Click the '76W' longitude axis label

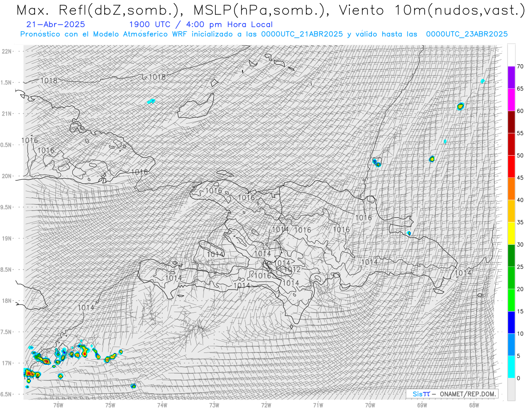coord(58,404)
